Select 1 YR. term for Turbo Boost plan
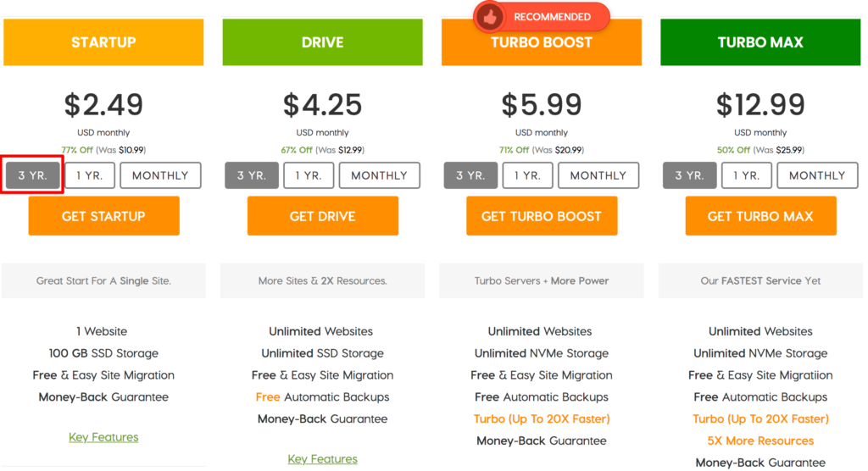The image size is (868, 471). click(527, 175)
